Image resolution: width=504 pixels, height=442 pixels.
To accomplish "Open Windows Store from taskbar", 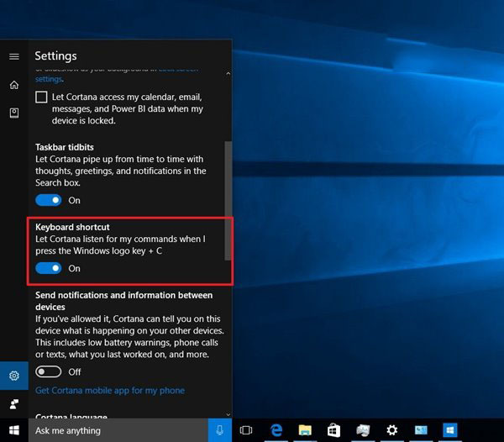I will click(x=333, y=430).
